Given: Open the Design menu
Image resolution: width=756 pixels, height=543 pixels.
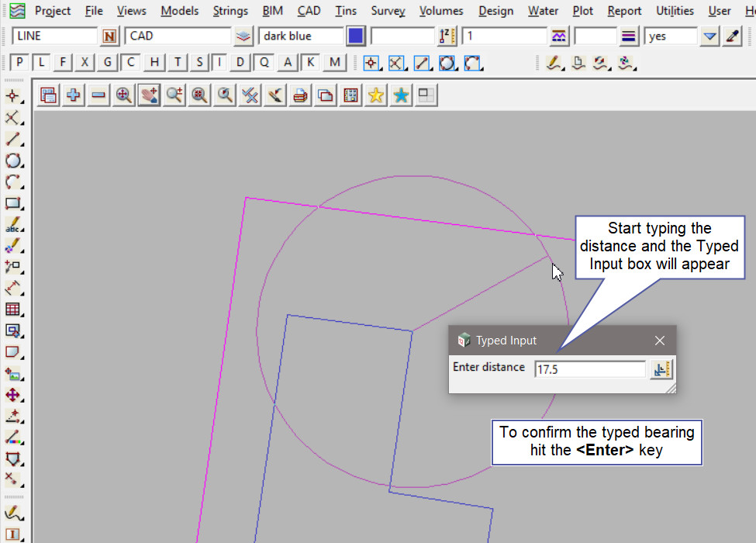Looking at the screenshot, I should 495,11.
